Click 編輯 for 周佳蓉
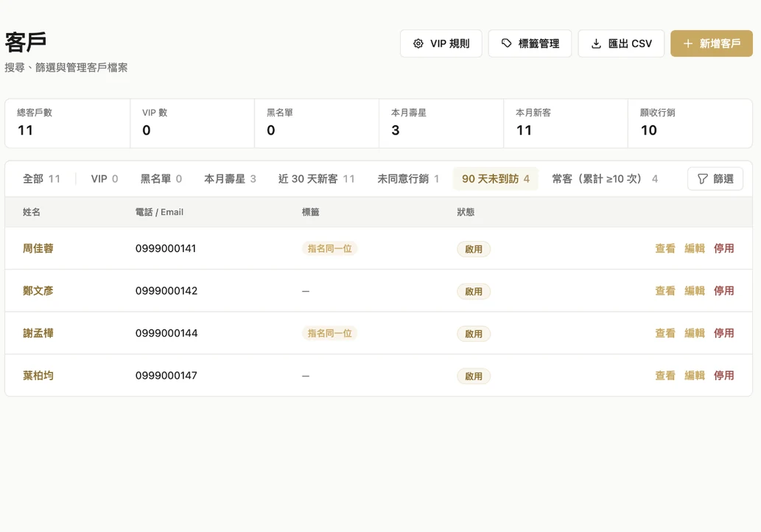The width and height of the screenshot is (761, 532). click(695, 248)
